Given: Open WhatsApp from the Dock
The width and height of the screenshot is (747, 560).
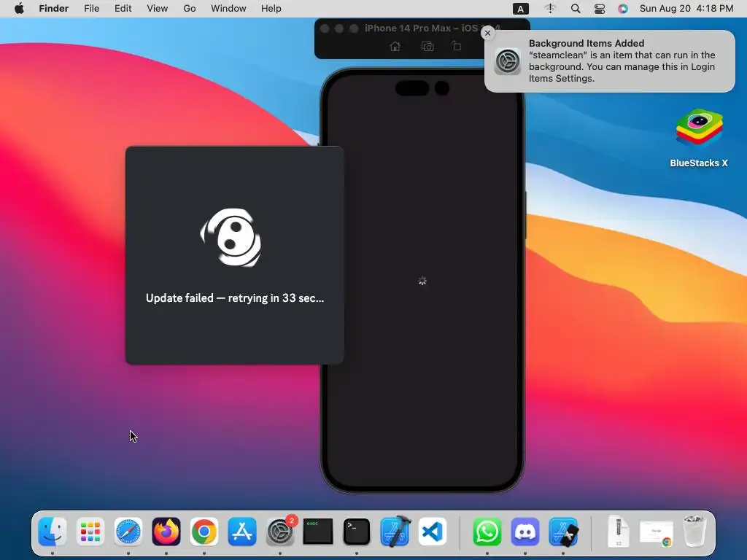Looking at the screenshot, I should (487, 532).
